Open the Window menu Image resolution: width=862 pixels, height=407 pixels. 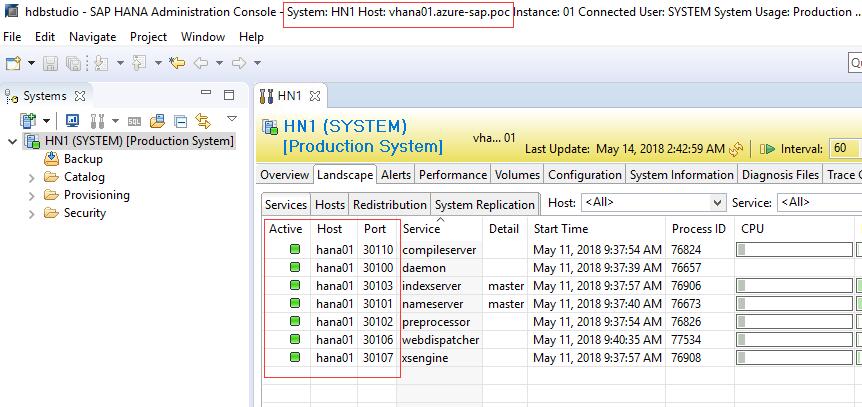(x=203, y=37)
